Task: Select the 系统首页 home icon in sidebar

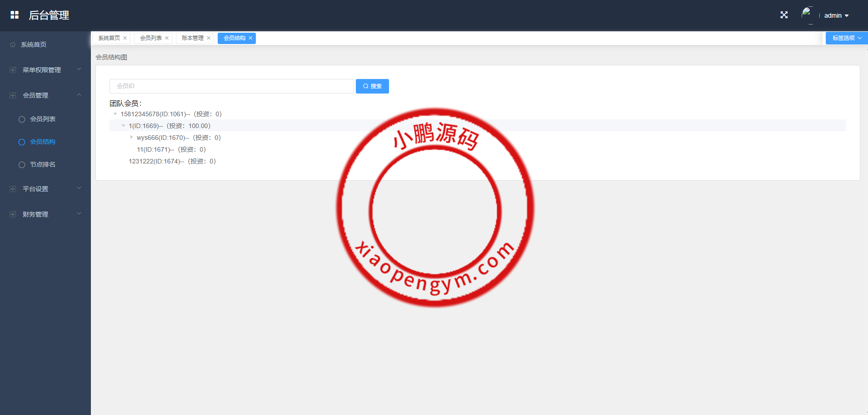Action: click(x=12, y=44)
